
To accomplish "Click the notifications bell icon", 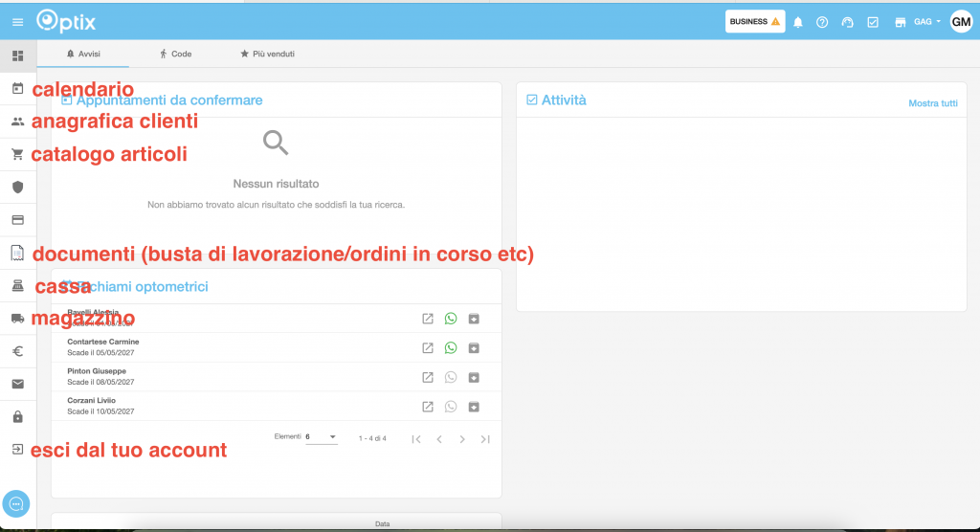I will (x=798, y=22).
